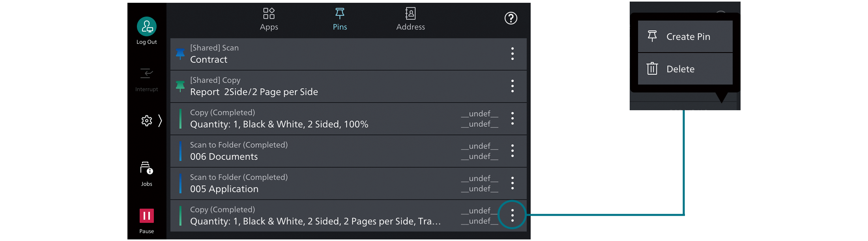
Task: Tap the Pause icon
Action: pyautogui.click(x=146, y=215)
